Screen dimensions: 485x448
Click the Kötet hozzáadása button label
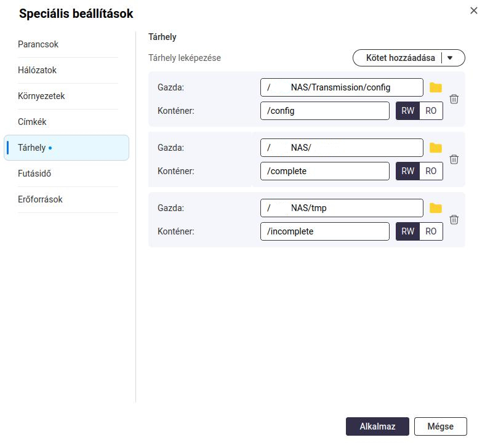[400, 58]
